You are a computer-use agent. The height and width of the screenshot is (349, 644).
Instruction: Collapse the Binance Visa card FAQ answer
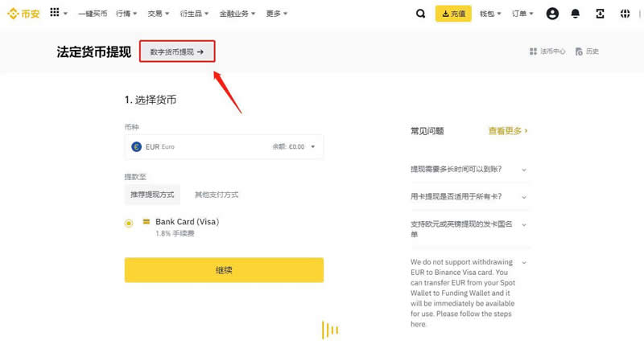pos(524,262)
